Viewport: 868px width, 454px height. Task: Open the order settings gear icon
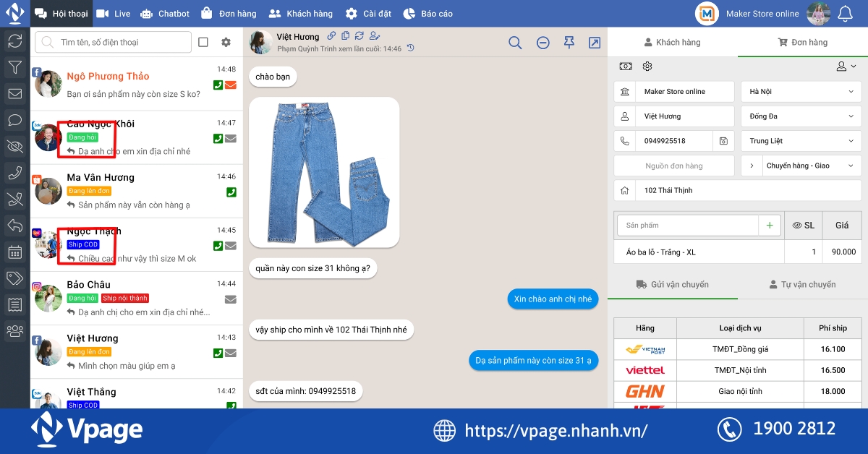click(x=647, y=66)
